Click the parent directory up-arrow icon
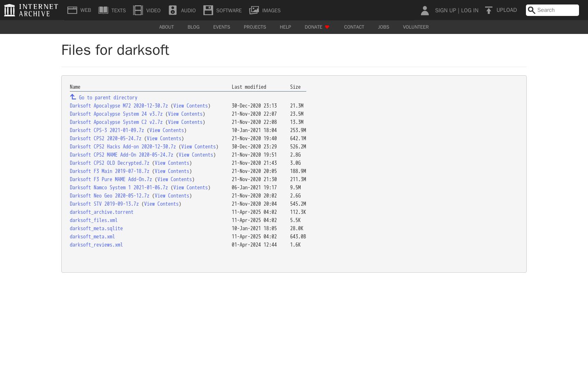Screen dimensions: 588x368 click(x=73, y=97)
